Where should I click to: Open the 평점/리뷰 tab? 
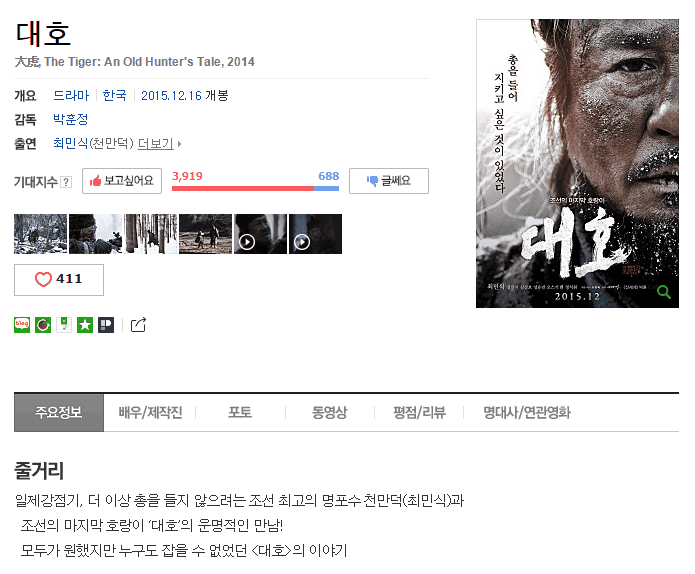coord(419,413)
